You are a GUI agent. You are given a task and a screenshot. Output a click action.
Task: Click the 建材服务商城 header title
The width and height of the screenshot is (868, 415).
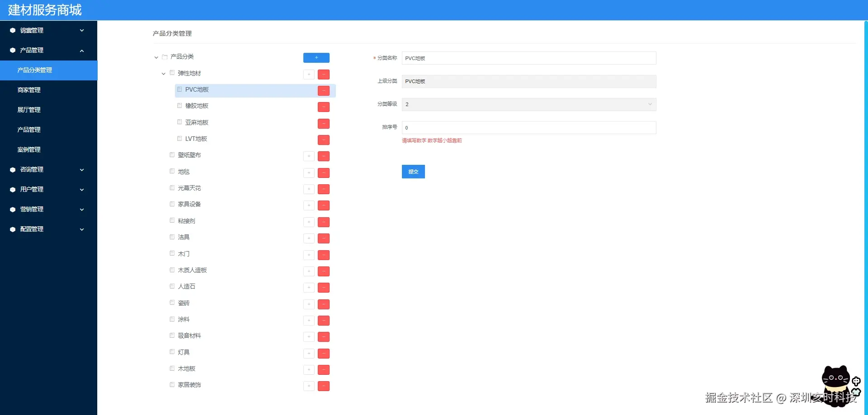click(45, 10)
